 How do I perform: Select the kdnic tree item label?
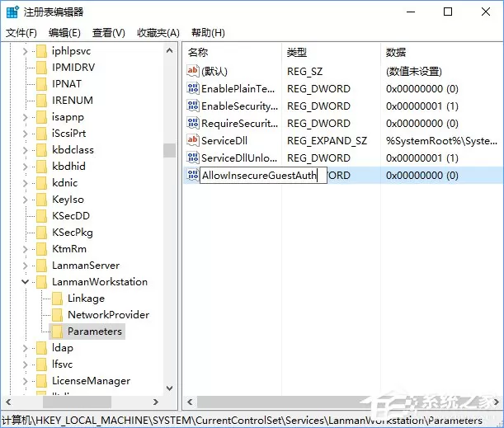click(x=64, y=183)
